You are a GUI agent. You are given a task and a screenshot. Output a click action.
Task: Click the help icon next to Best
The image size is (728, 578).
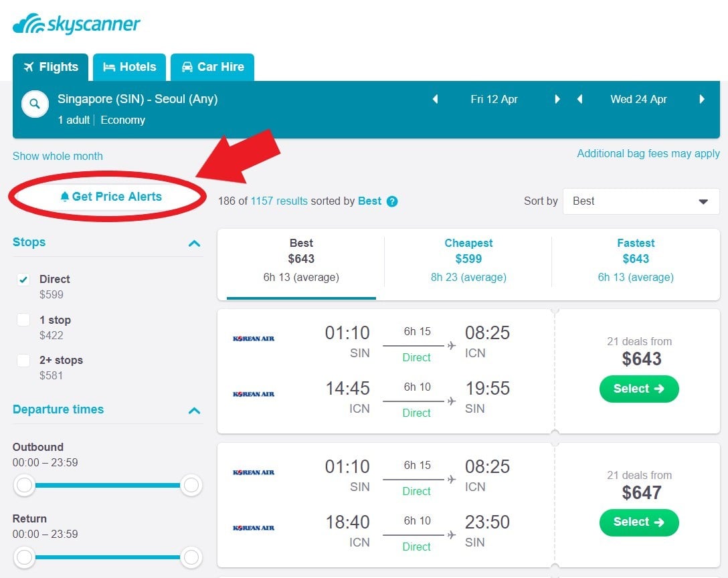[392, 201]
